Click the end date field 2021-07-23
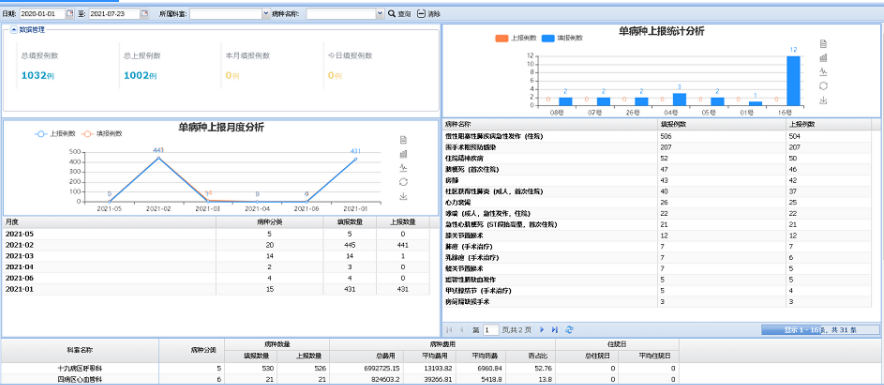This screenshot has height=385, width=884. tap(114, 14)
